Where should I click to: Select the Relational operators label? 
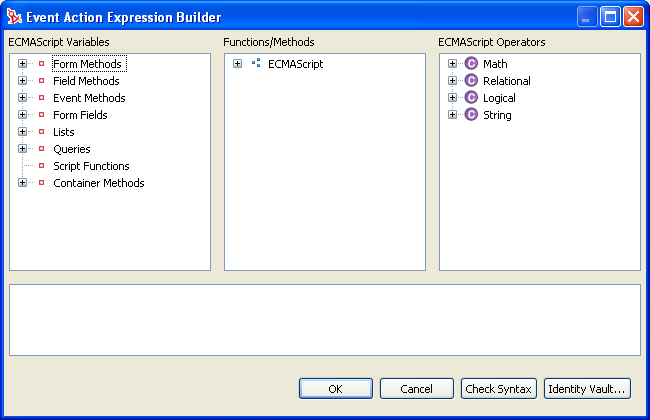[x=507, y=81]
